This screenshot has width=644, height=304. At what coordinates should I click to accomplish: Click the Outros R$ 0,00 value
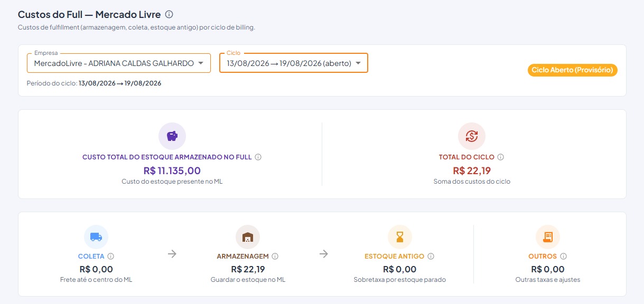pos(547,269)
